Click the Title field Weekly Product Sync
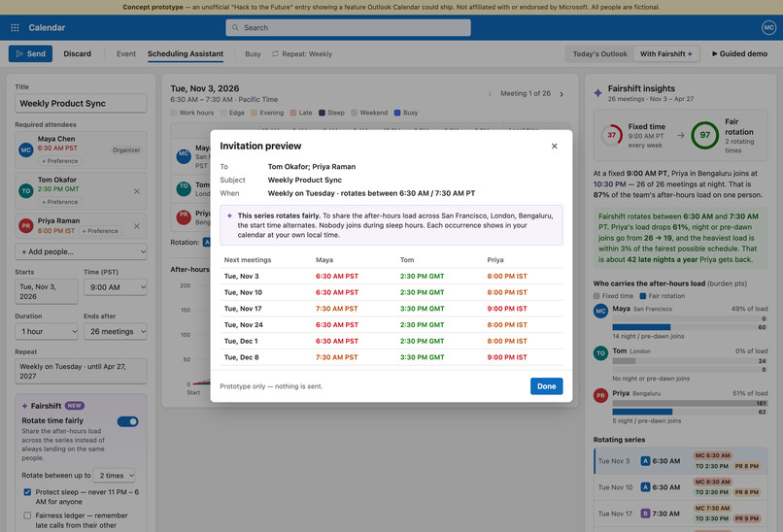Viewport: 783px width, 532px height. pyautogui.click(x=81, y=103)
